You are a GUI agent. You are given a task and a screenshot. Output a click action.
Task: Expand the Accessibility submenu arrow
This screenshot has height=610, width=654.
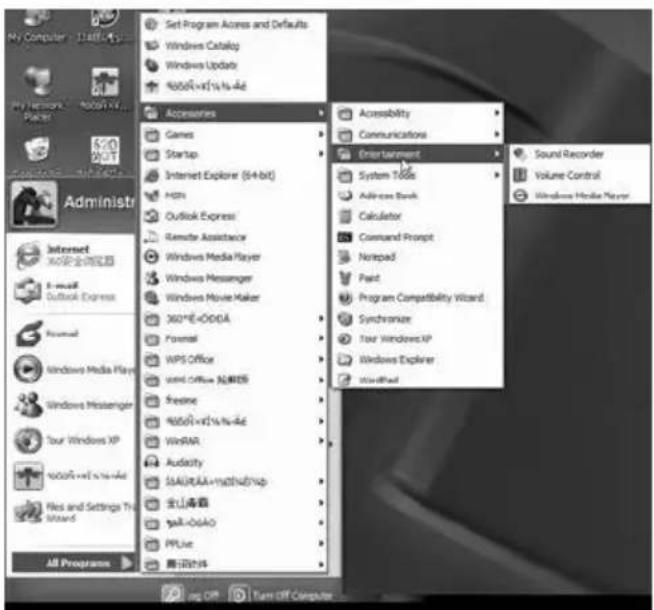point(496,113)
